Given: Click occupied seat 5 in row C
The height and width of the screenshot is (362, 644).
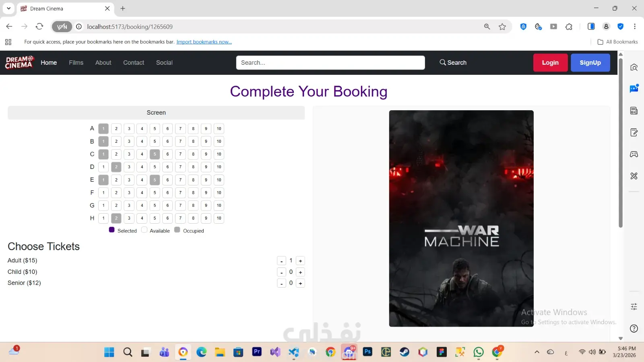Looking at the screenshot, I should [x=155, y=154].
